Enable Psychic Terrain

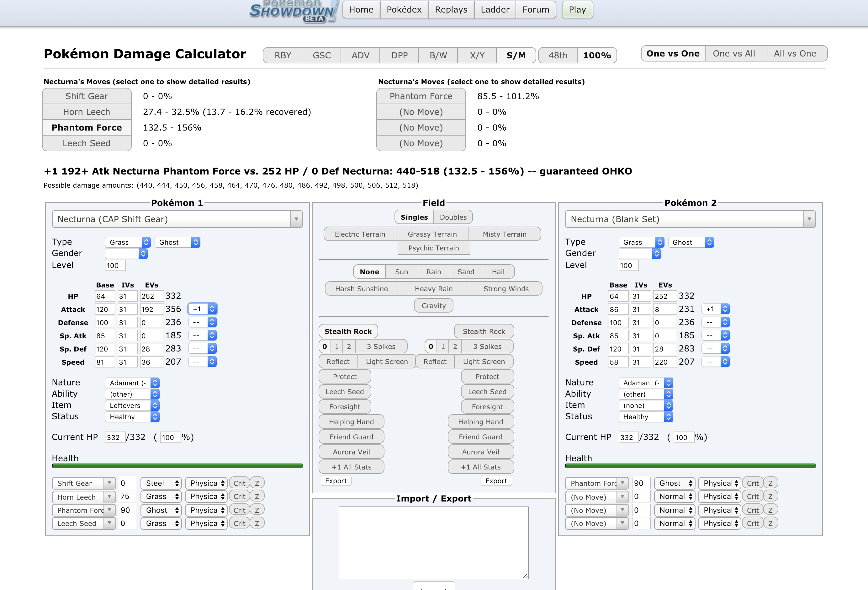click(x=434, y=248)
